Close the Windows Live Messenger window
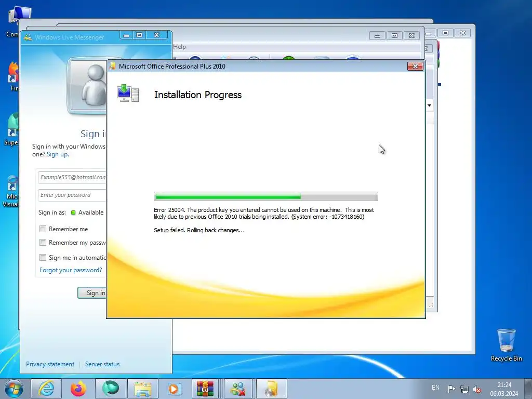 [x=156, y=35]
